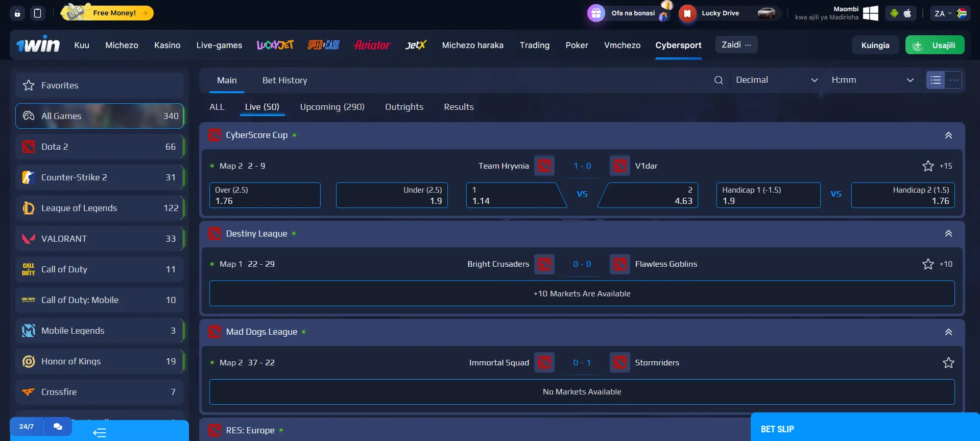Filter by Honor of Kings games
This screenshot has height=441, width=980.
[x=100, y=361]
